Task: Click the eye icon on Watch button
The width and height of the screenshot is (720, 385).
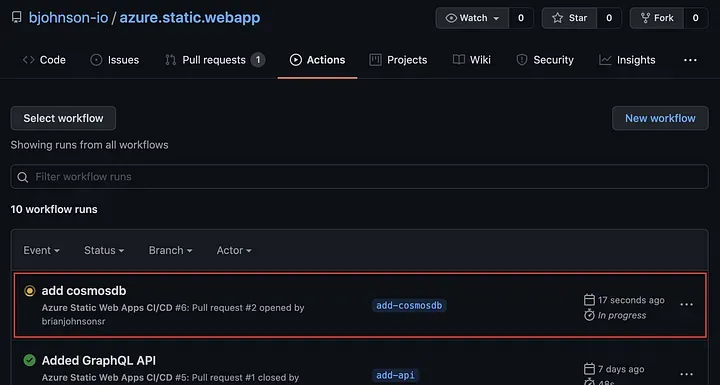Action: pyautogui.click(x=451, y=18)
